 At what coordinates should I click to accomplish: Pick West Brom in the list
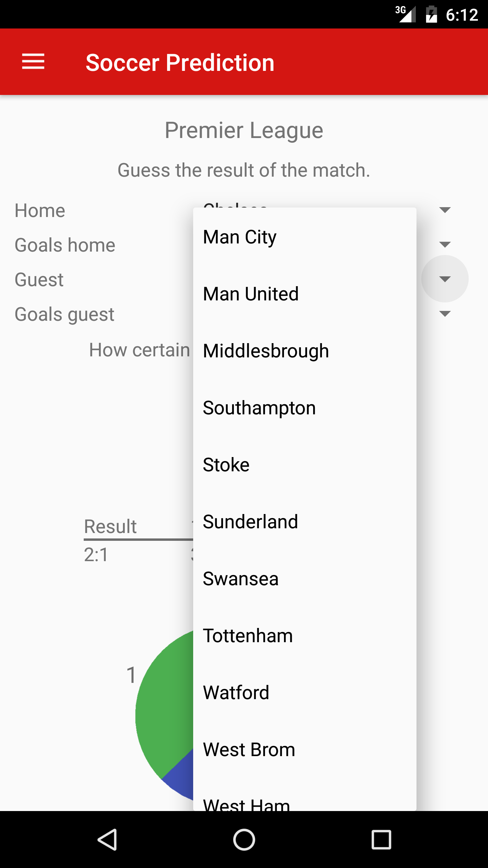(x=304, y=749)
